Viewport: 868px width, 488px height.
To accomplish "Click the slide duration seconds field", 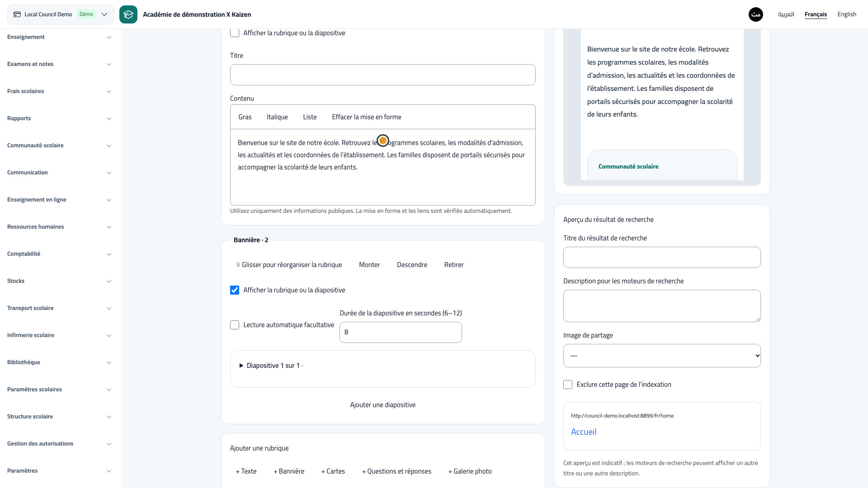I will coord(401,333).
